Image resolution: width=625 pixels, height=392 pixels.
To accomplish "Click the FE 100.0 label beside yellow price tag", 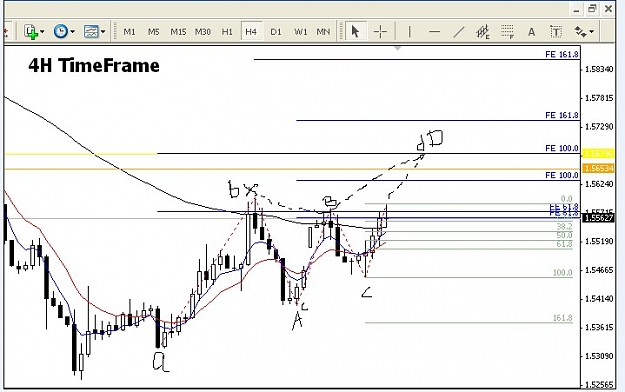I will (562, 148).
